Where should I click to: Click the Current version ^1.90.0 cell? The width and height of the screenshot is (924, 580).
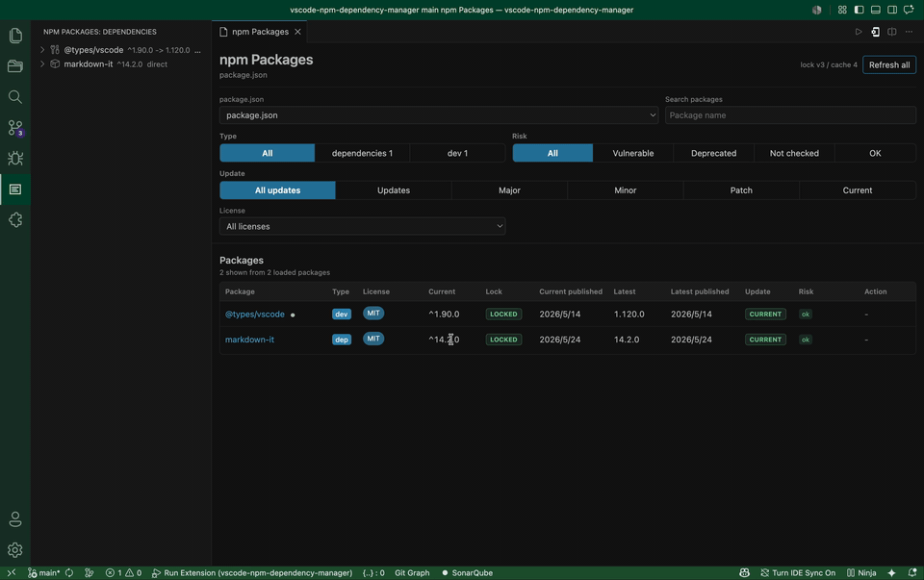coord(444,315)
